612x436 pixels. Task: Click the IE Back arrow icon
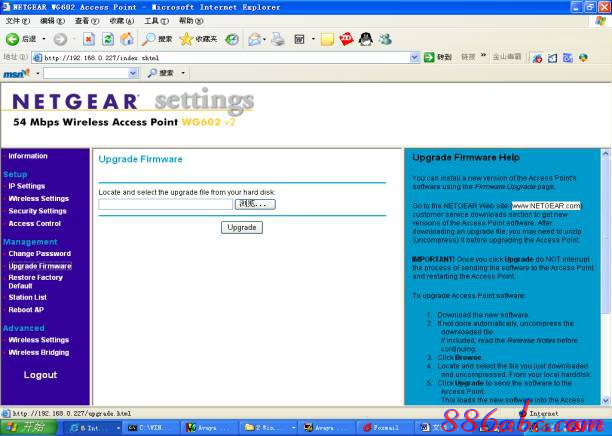(12, 39)
